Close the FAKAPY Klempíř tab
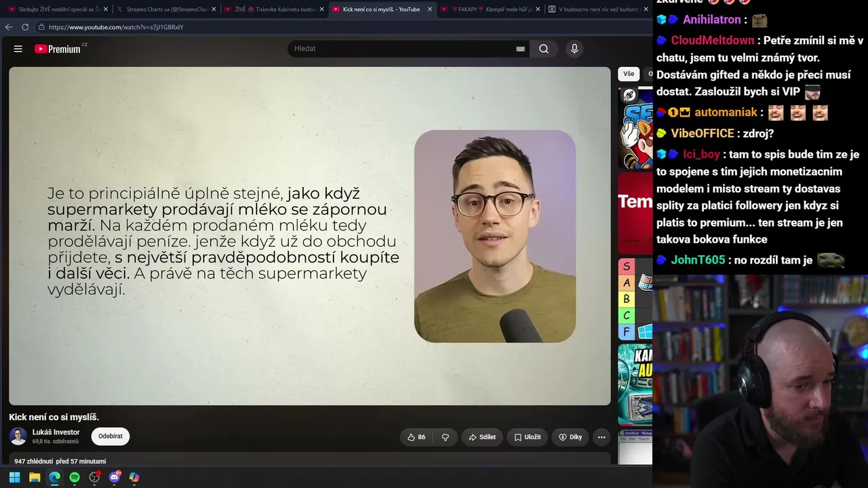This screenshot has width=868, height=488. pyautogui.click(x=538, y=9)
